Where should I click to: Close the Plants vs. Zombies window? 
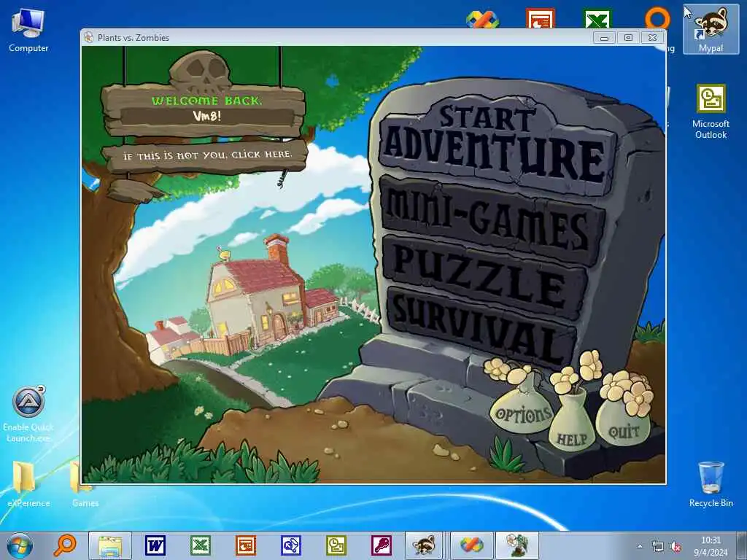pyautogui.click(x=652, y=38)
